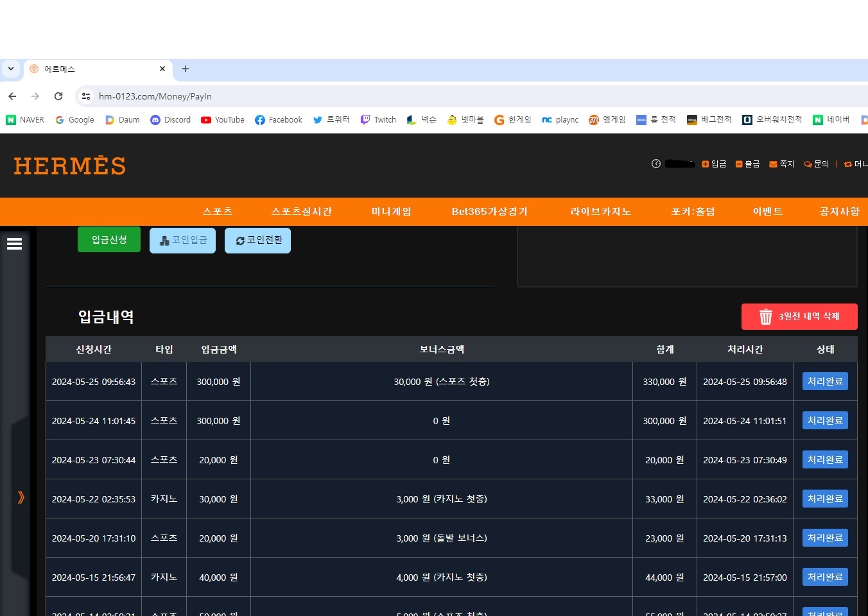Viewport: 868px width, 616px height.
Task: Click the 처리시간 column header
Action: tap(745, 350)
